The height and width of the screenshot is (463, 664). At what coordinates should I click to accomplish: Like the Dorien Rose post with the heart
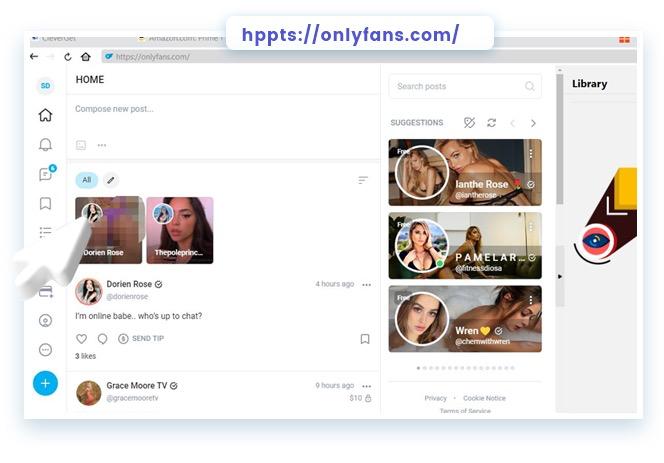(81, 338)
